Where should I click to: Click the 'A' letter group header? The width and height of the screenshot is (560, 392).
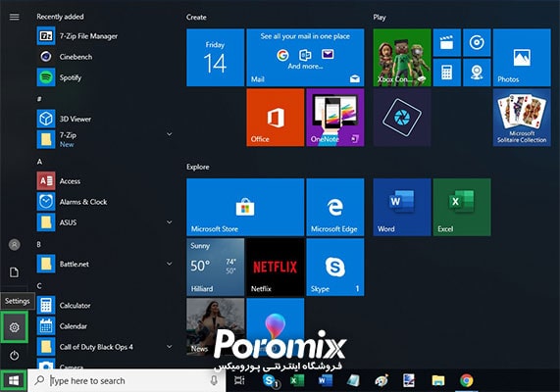(39, 162)
